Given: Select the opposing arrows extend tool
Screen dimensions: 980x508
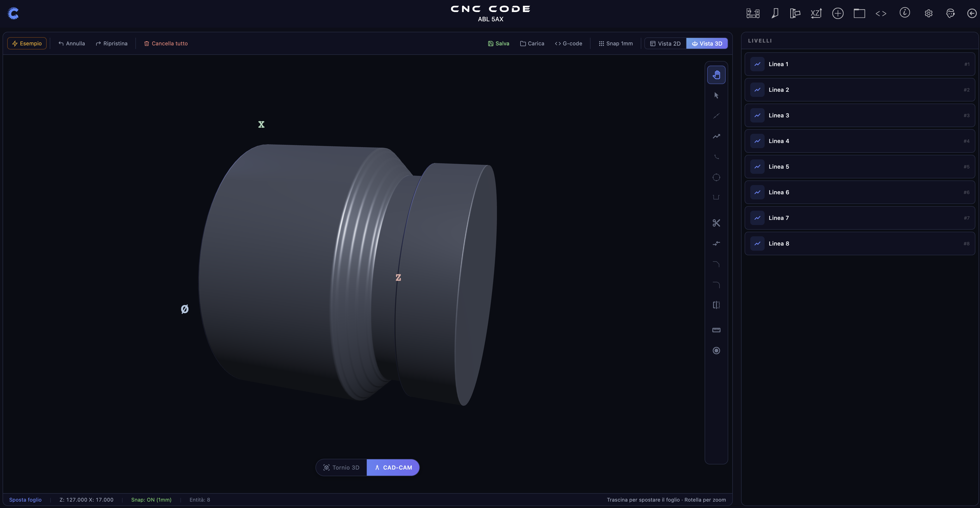Looking at the screenshot, I should coord(716,243).
